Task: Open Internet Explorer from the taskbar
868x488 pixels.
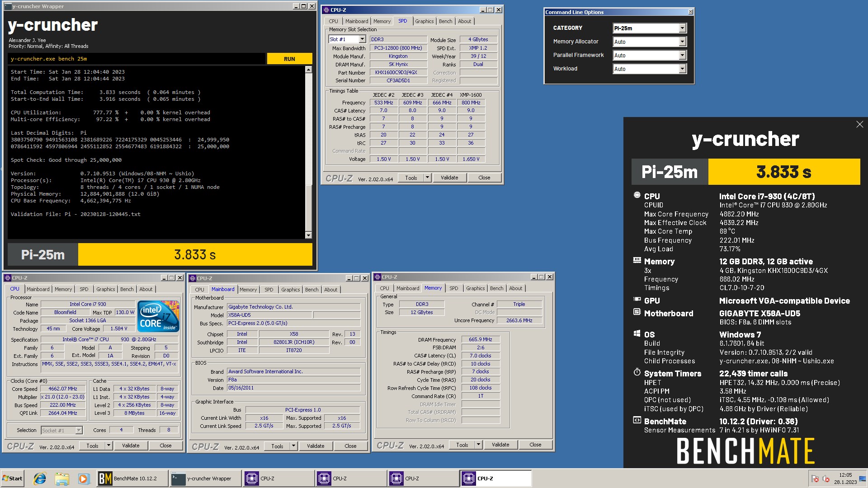Action: tap(40, 479)
